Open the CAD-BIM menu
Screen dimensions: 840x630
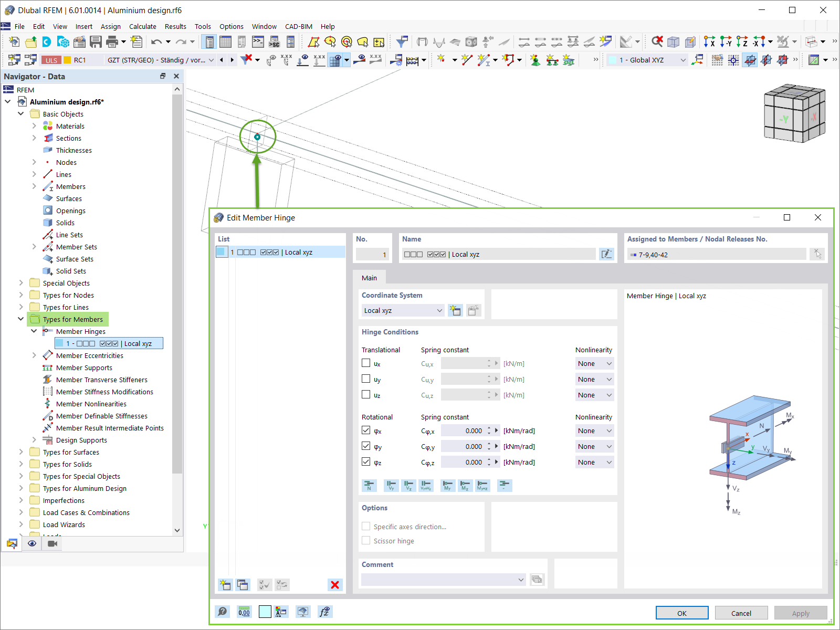pos(299,26)
